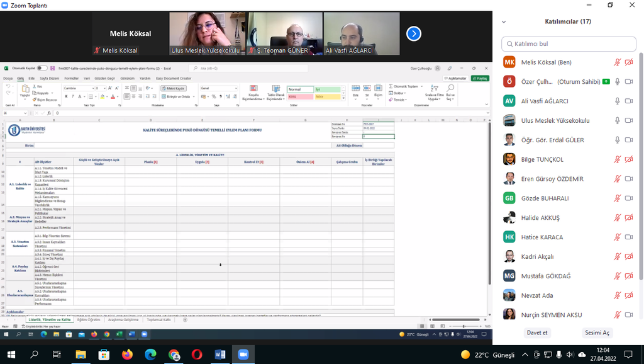Launch Opera browser from the taskbar
644x364 pixels.
(197, 355)
